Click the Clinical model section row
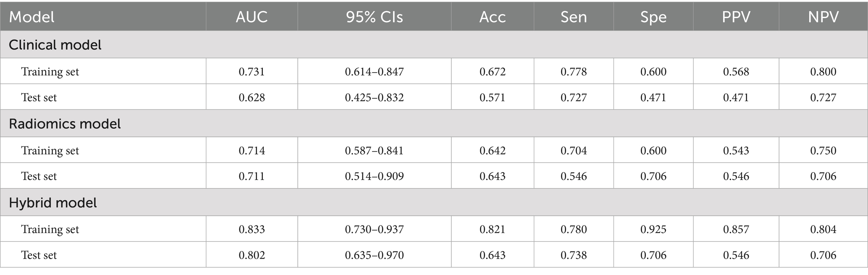The image size is (868, 275). 55,45
